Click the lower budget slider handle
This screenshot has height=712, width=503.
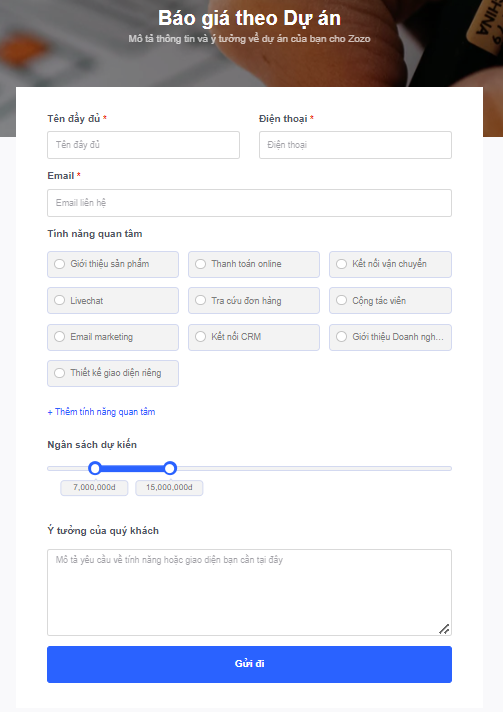pos(94,468)
